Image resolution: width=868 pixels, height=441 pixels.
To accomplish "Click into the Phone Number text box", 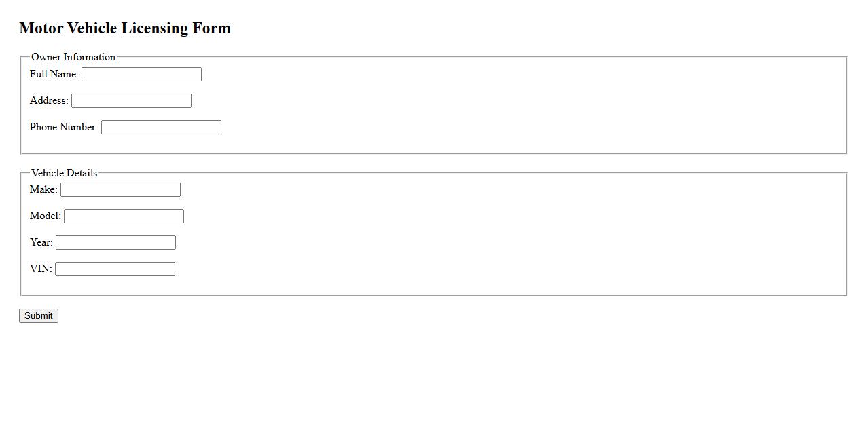I will [x=161, y=127].
